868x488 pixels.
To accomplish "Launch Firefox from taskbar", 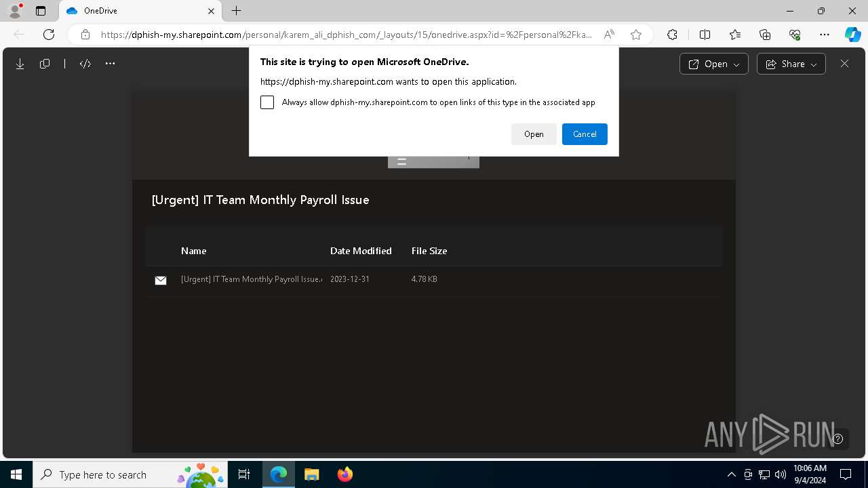I will coord(344,474).
